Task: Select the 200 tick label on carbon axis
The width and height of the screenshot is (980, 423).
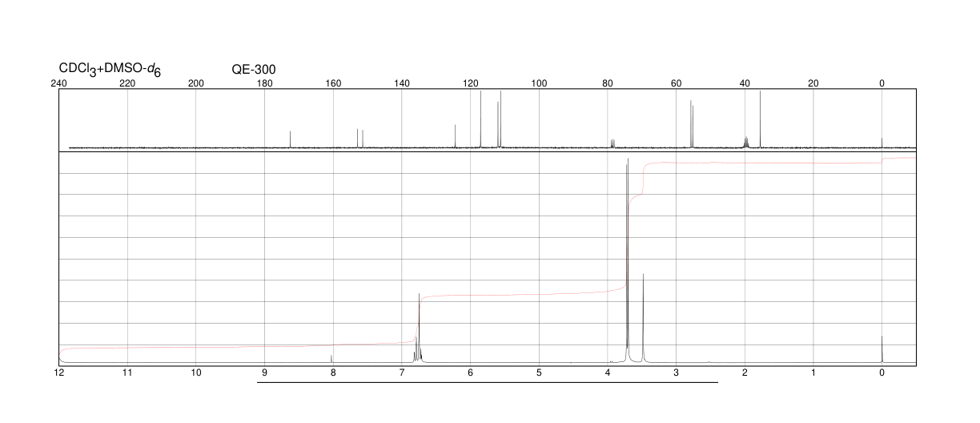Action: coord(196,83)
